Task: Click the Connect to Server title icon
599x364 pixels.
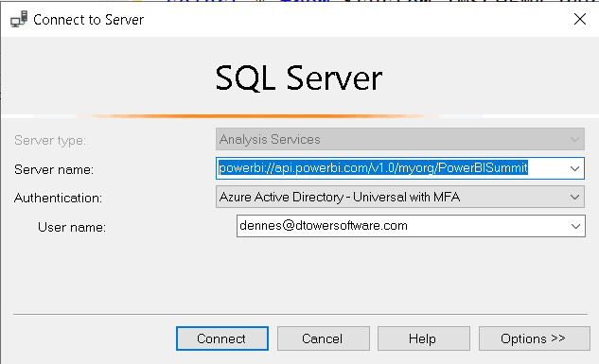Action: point(19,19)
